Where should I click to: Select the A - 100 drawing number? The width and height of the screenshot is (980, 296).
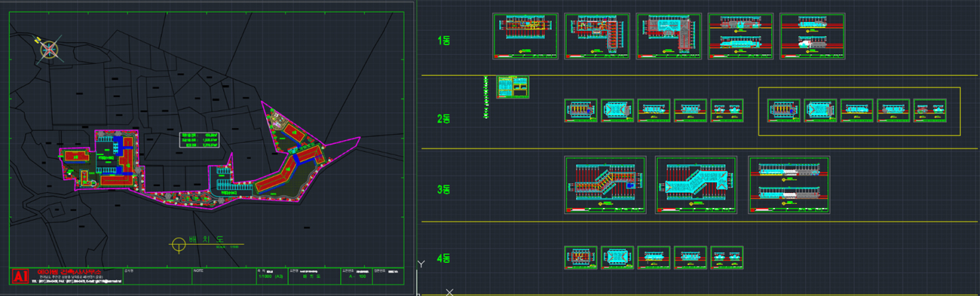(357, 277)
